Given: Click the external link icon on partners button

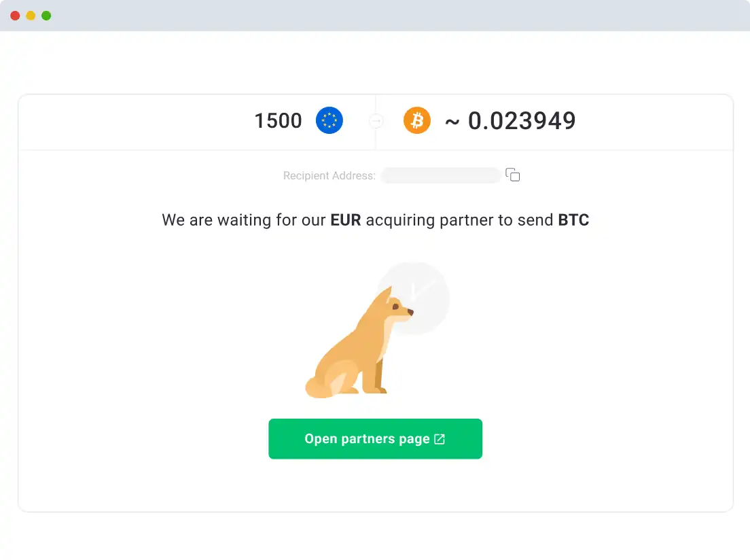Looking at the screenshot, I should click(438, 438).
